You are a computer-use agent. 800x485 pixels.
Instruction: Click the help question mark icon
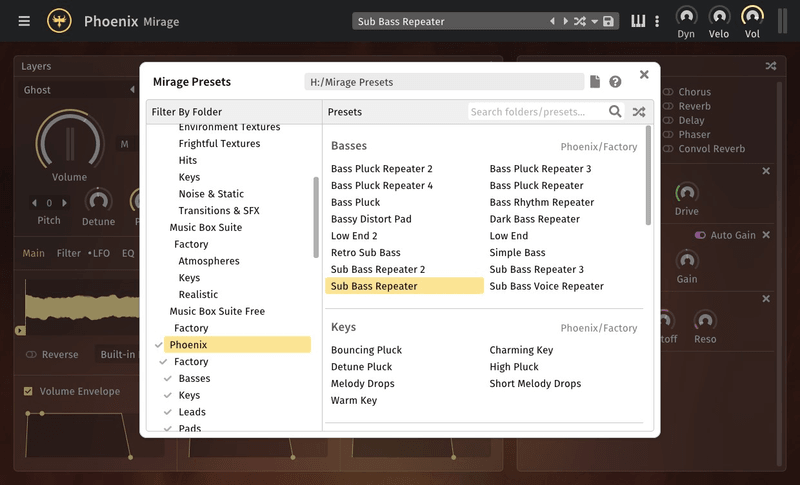tap(616, 82)
